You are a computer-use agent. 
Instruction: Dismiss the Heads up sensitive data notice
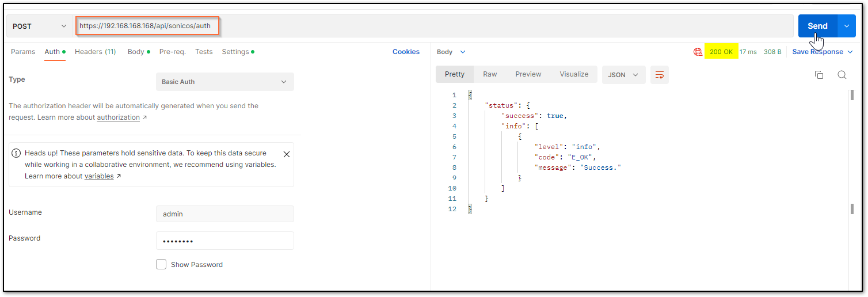point(287,154)
